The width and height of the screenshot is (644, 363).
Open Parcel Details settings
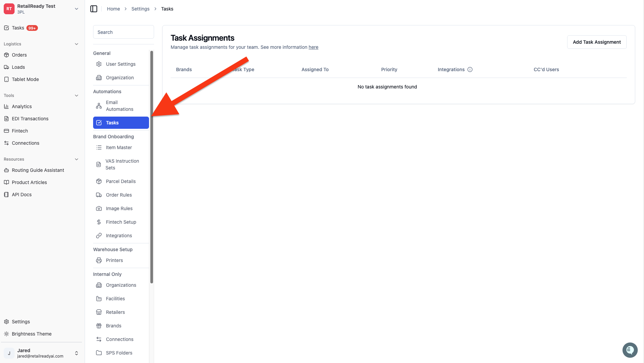pos(121,181)
